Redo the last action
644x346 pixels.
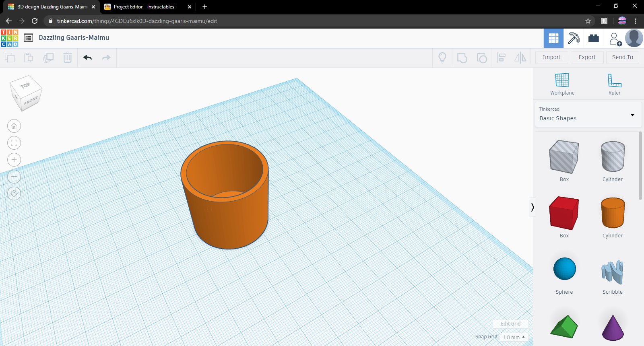[x=106, y=58]
